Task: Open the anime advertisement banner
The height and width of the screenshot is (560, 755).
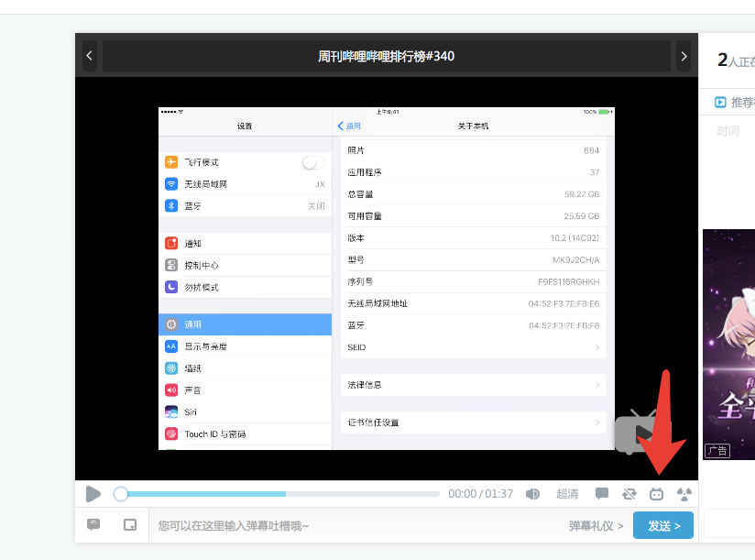Action: 729,345
